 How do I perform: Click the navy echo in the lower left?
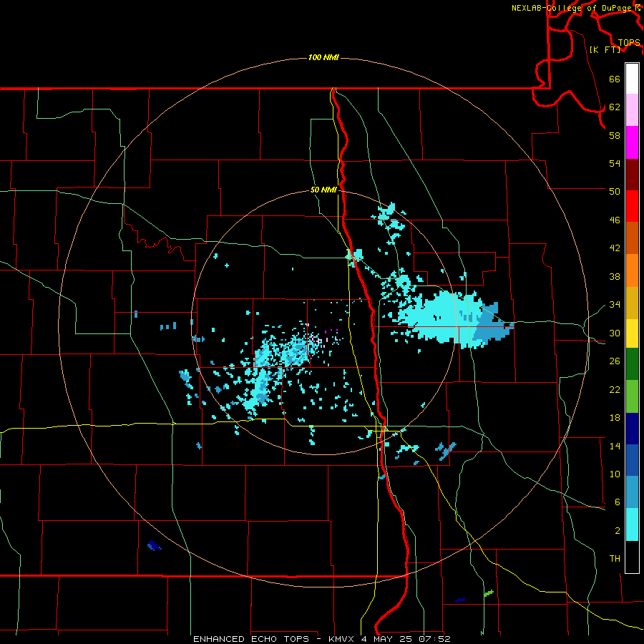pos(154,545)
